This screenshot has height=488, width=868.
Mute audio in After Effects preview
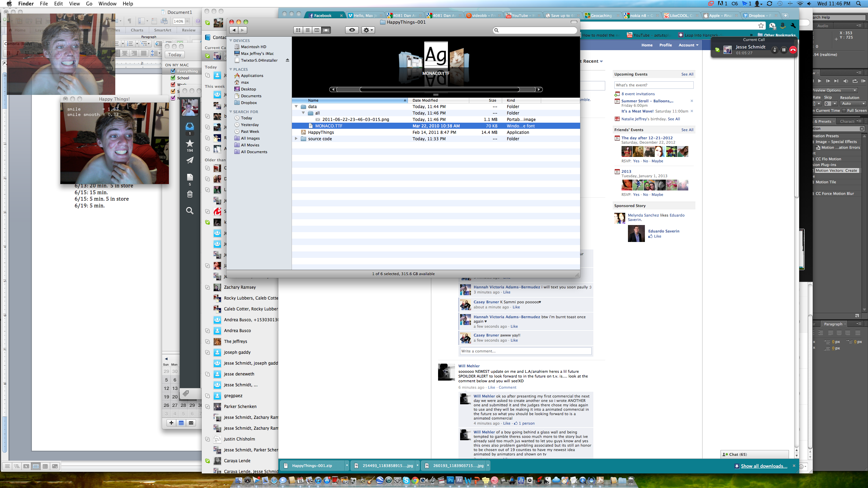(x=845, y=81)
